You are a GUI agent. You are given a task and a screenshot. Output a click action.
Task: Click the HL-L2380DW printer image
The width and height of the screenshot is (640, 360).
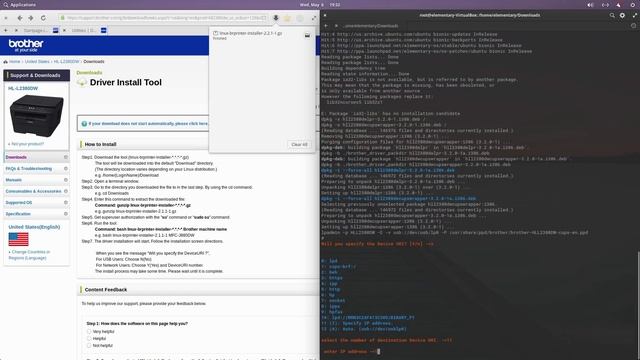click(x=36, y=116)
